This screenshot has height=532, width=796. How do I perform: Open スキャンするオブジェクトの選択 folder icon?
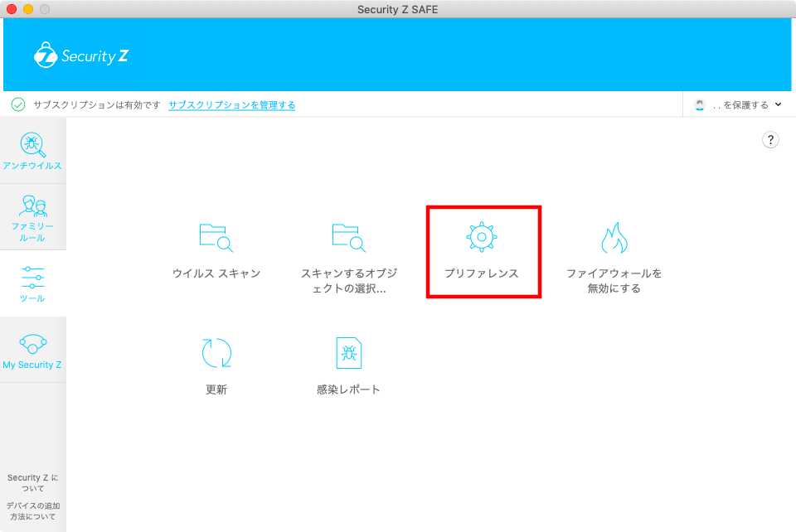349,238
